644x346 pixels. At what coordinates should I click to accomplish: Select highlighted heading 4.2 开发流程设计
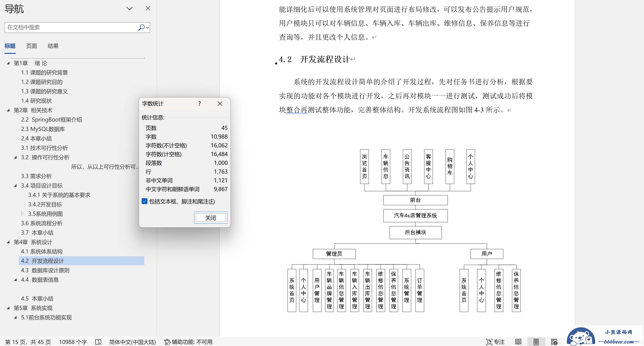click(x=82, y=261)
